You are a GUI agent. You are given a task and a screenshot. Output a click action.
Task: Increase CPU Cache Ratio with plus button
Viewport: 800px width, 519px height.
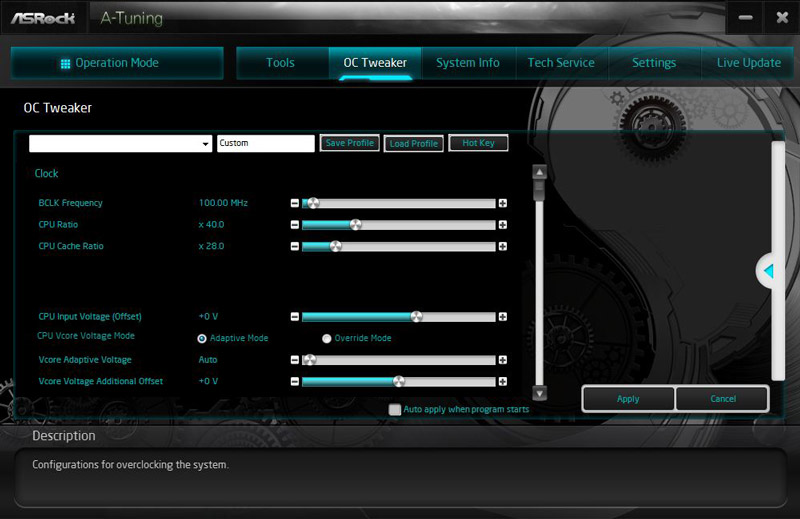pos(503,246)
